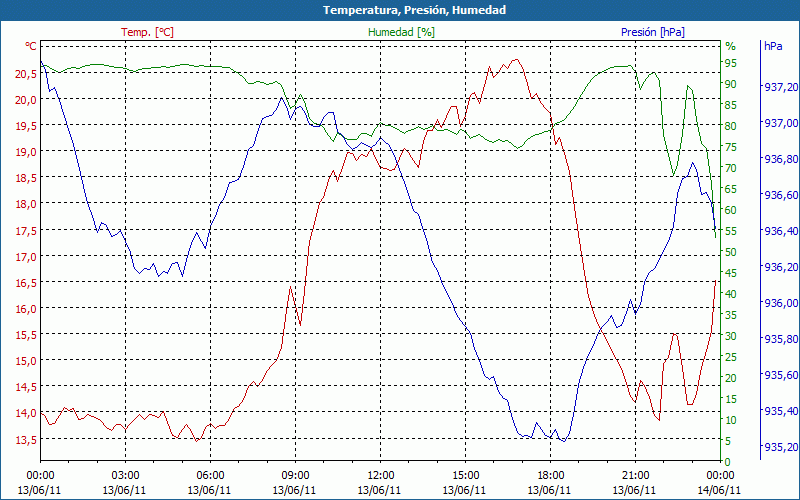800x500 pixels.
Task: Click the 19,0 temperature axis value
Action: (26, 152)
